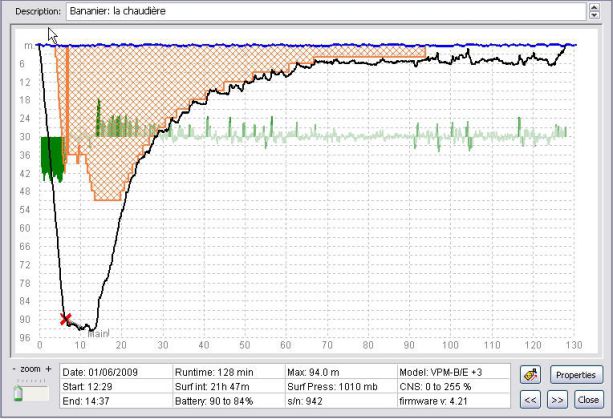This screenshot has width=613, height=419.
Task: Open the dive Properties dialog
Action: click(576, 375)
